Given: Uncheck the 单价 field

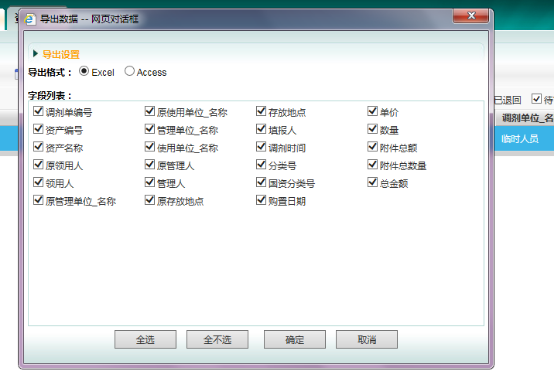Looking at the screenshot, I should (x=372, y=111).
